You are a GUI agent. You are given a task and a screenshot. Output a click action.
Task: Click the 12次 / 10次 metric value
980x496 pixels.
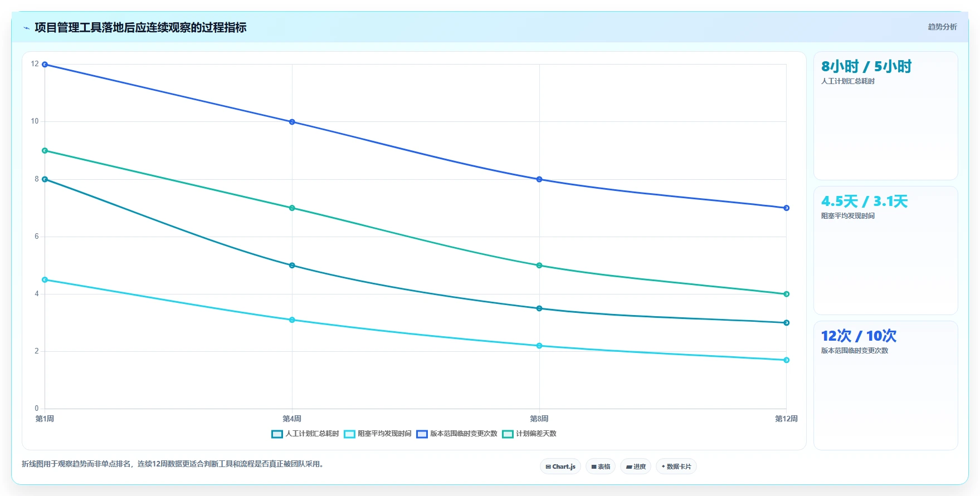click(x=859, y=336)
